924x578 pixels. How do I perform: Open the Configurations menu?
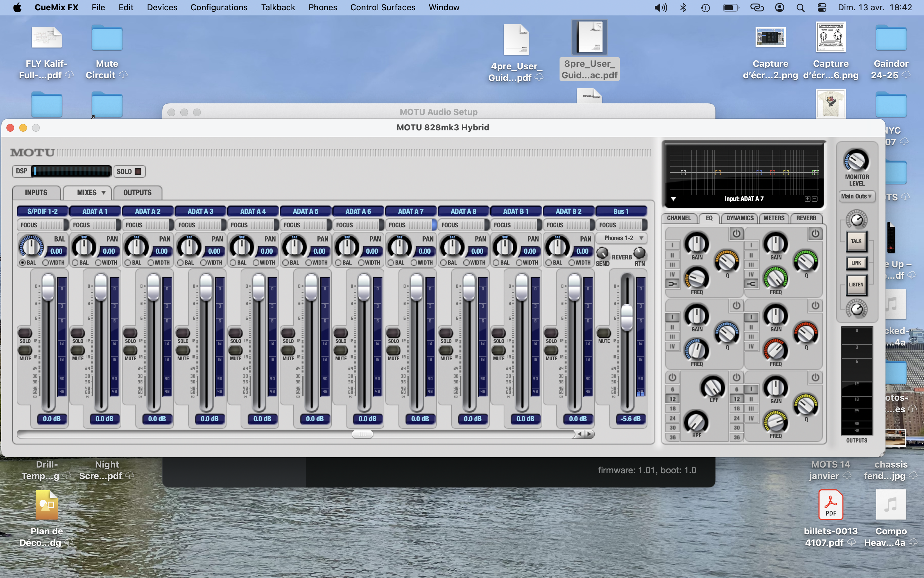click(x=219, y=8)
